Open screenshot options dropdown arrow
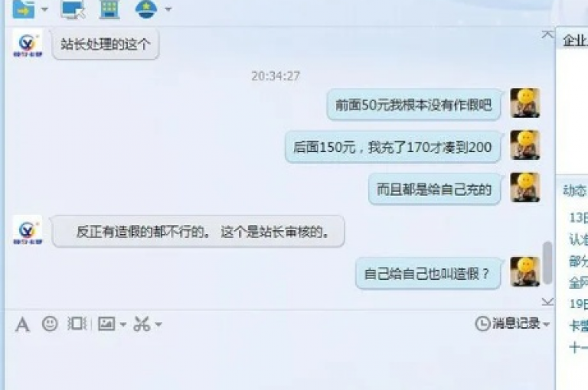 coord(158,324)
